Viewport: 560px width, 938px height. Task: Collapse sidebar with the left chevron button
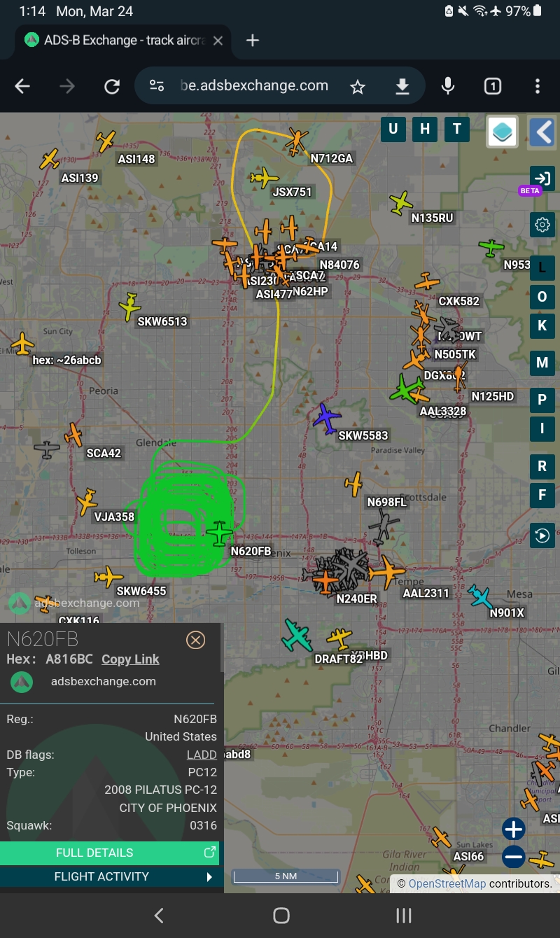[542, 132]
